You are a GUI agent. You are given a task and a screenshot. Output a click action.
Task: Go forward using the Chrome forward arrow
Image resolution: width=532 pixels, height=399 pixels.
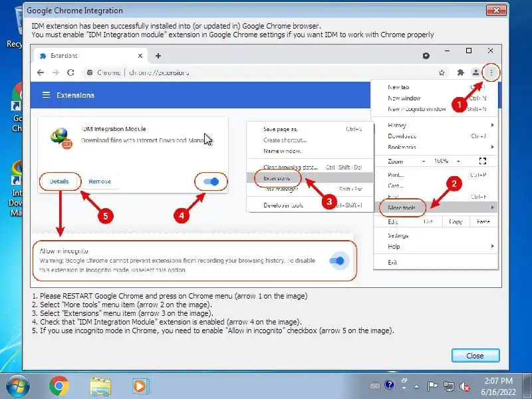click(56, 72)
